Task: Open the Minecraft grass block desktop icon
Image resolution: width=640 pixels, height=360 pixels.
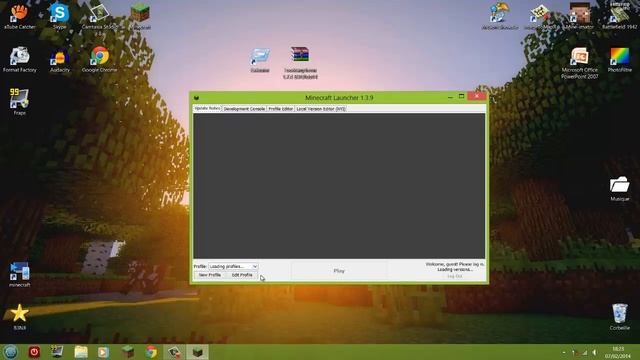Action: 140,16
